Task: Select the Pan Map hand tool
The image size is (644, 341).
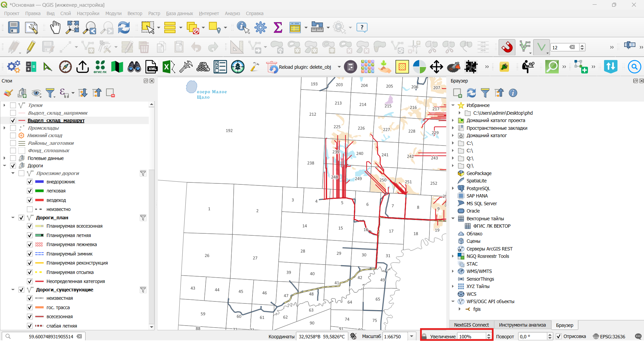Action: [55, 27]
